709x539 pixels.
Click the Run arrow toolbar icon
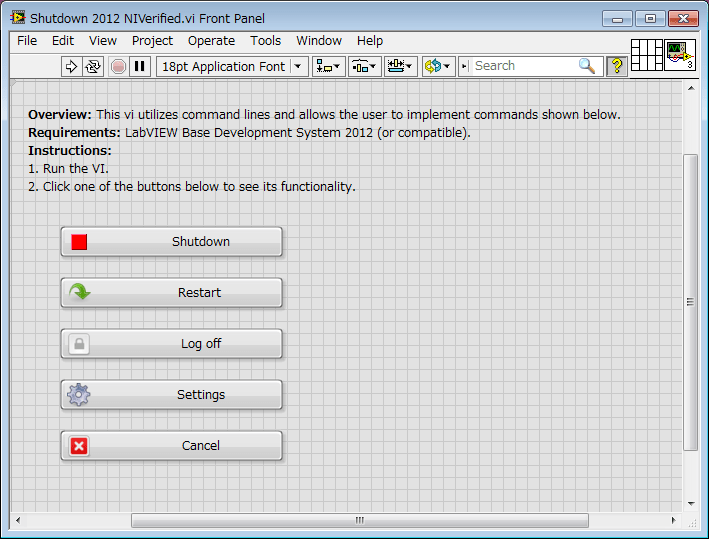click(71, 67)
